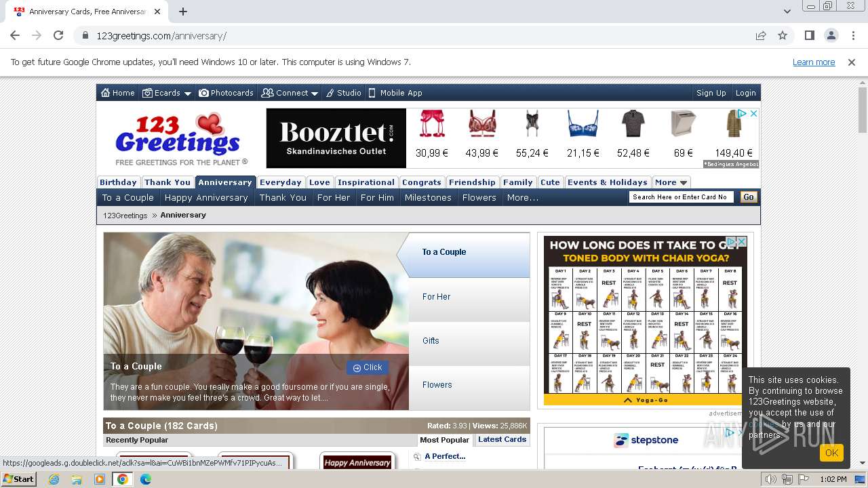Select the Thank You category tab
The image size is (868, 488).
click(167, 182)
